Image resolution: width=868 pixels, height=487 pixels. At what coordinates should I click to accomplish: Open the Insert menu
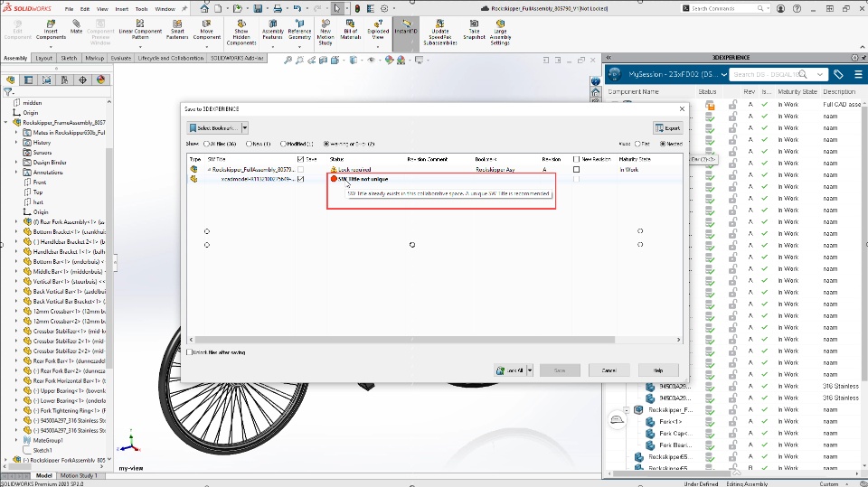click(x=122, y=9)
